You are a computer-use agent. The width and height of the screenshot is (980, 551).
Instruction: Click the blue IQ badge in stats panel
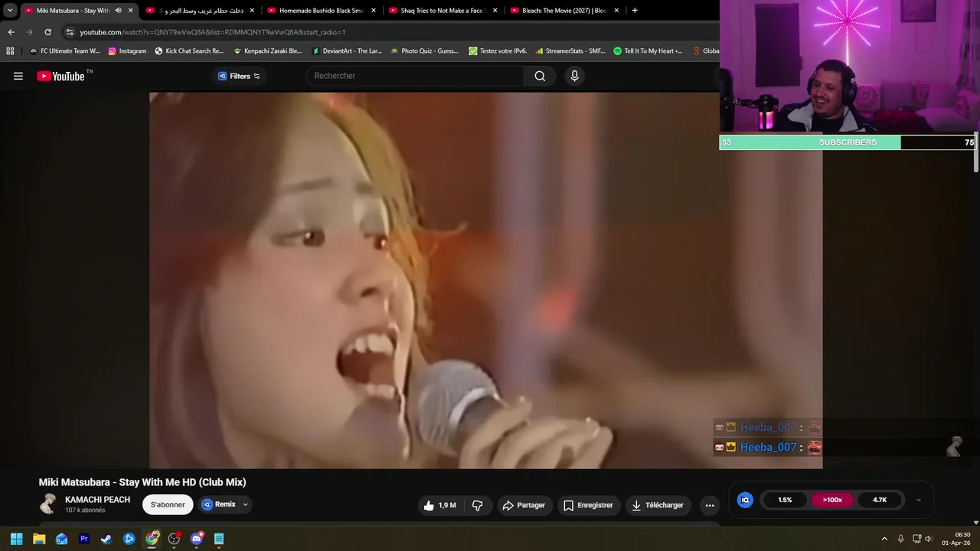745,500
